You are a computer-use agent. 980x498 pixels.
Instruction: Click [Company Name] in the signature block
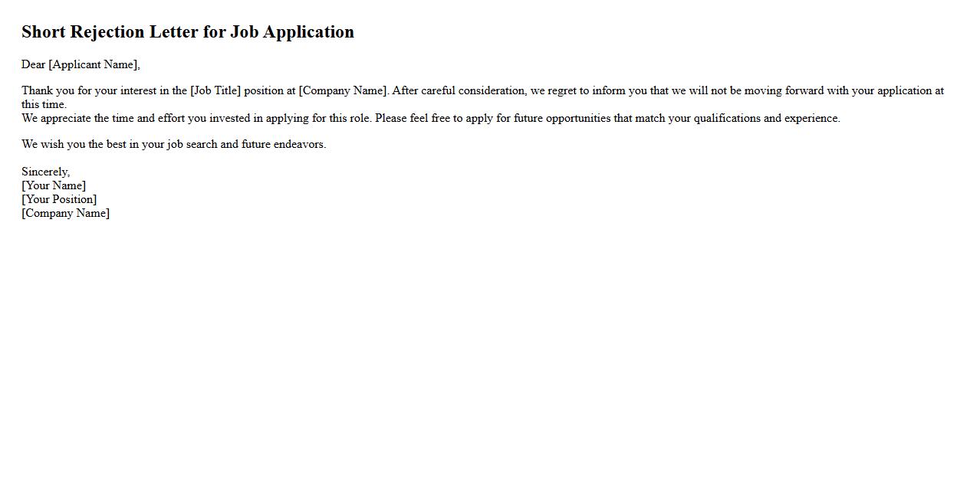65,213
